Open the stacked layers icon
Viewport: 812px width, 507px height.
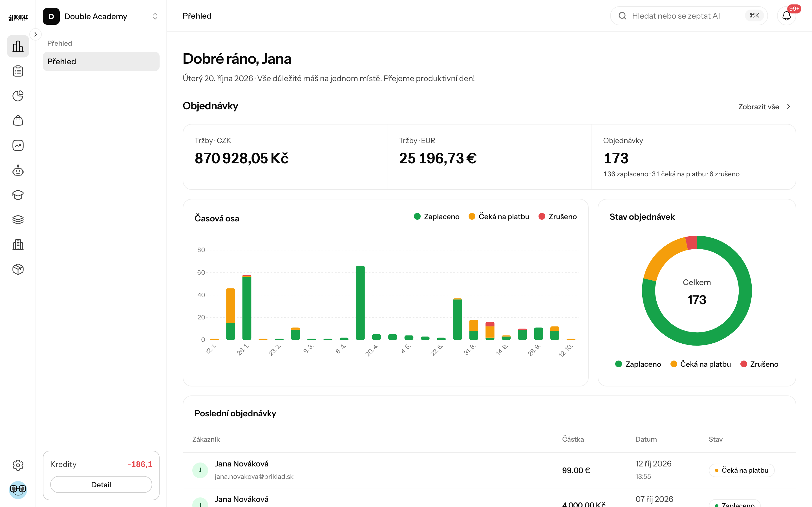(18, 220)
